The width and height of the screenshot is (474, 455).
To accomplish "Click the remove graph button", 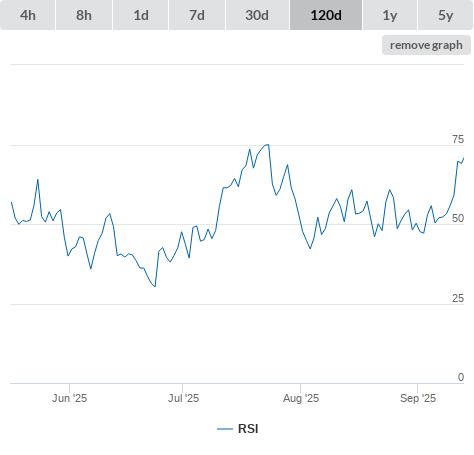I will pos(426,45).
